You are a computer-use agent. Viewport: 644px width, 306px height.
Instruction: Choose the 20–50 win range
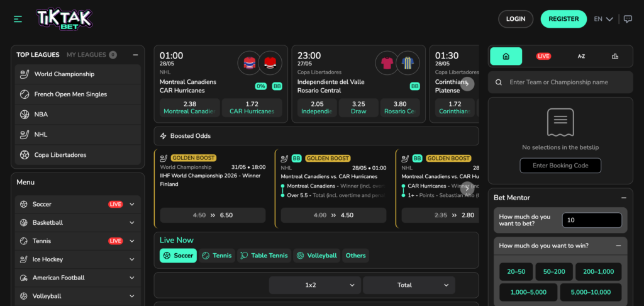coord(516,271)
